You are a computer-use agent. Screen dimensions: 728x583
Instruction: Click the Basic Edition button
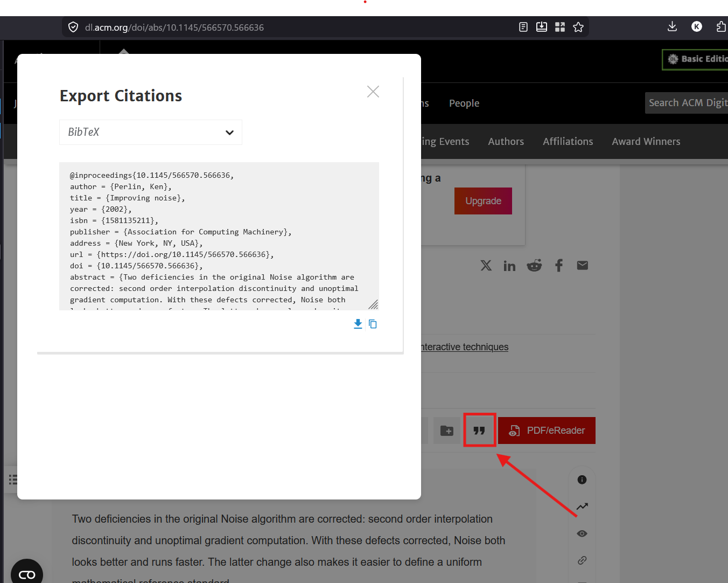click(696, 59)
